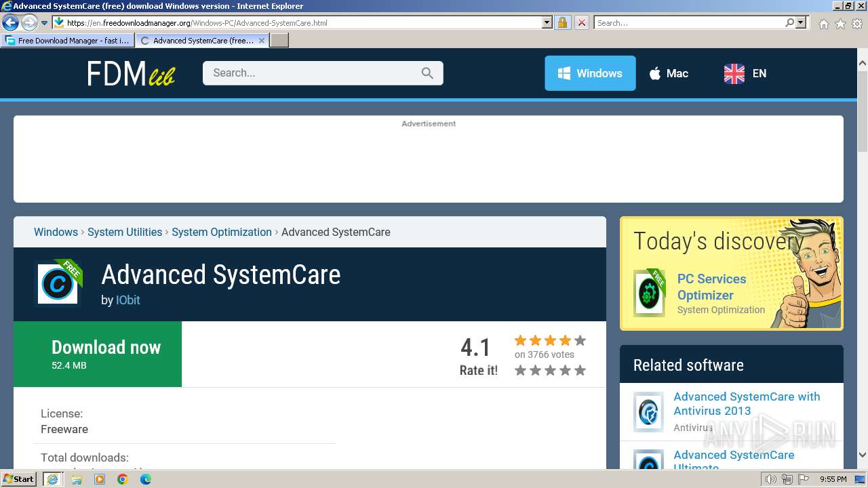Stop page loading with the red X
The height and width of the screenshot is (488, 868).
point(581,23)
